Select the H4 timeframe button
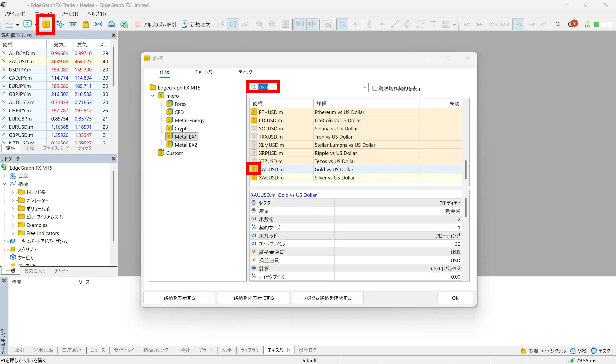 pos(531,24)
